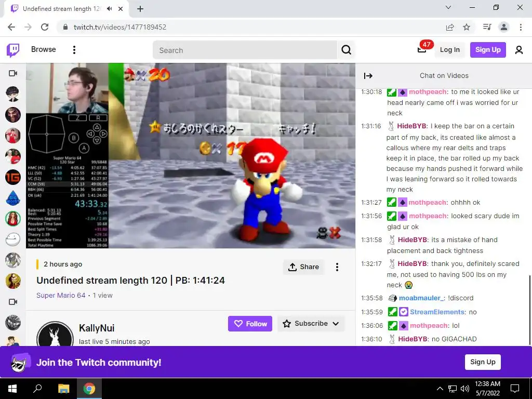
Task: Open File Explorer from the taskbar
Action: coord(63,389)
